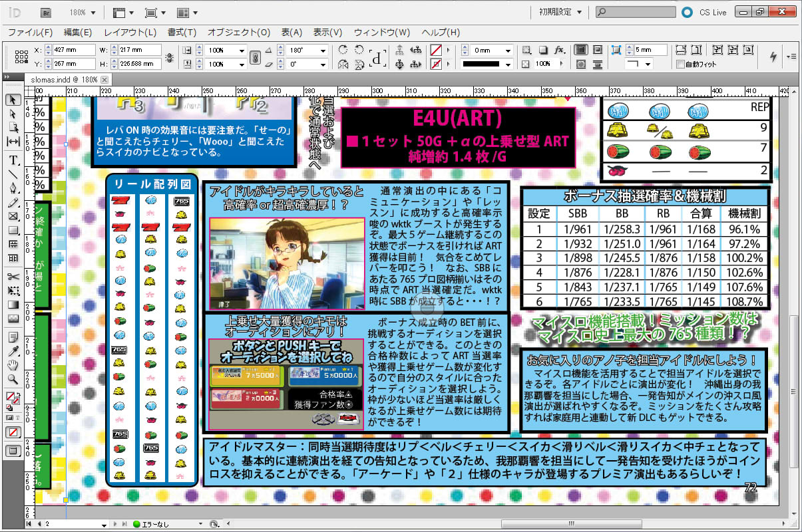Open the ウィンドウ(W) menu
Image resolution: width=802 pixels, height=532 pixels.
[382, 32]
